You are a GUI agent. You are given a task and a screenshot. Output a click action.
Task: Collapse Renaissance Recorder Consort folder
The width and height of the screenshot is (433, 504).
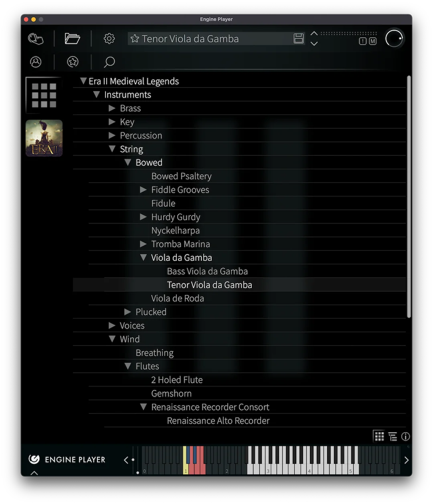(143, 407)
